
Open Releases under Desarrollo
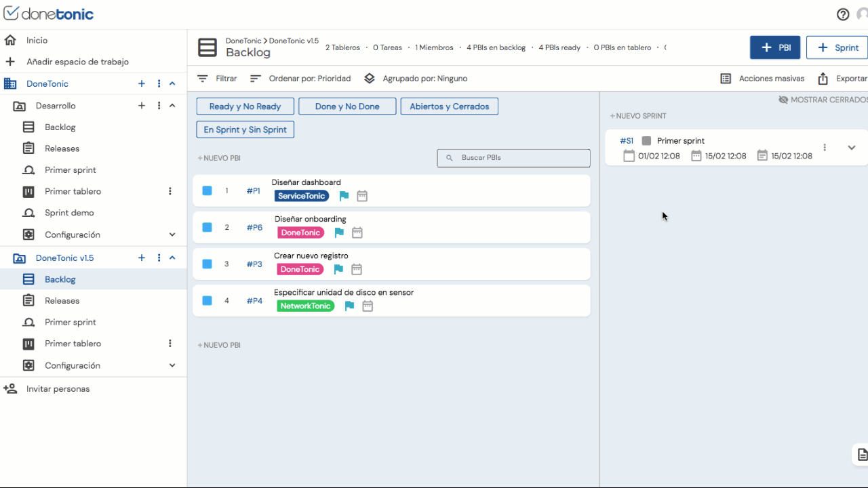point(62,148)
